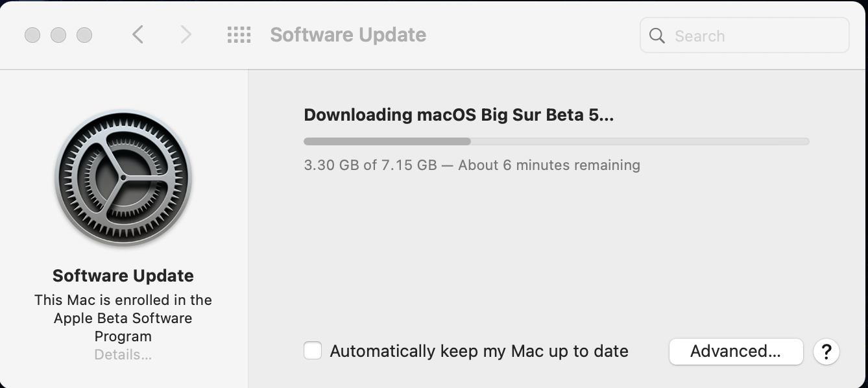Open help with the question mark button

[826, 352]
